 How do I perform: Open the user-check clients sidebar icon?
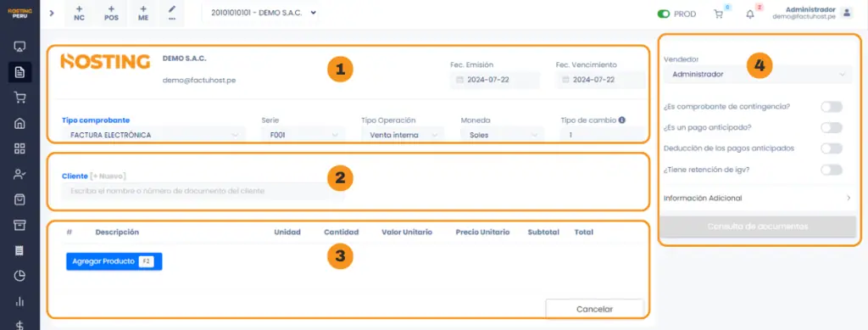20,174
